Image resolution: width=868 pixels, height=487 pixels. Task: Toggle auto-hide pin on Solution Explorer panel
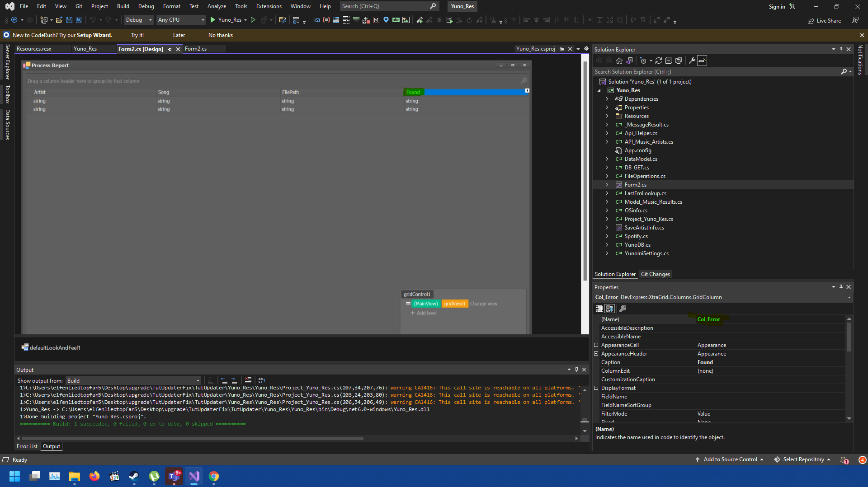coord(841,49)
